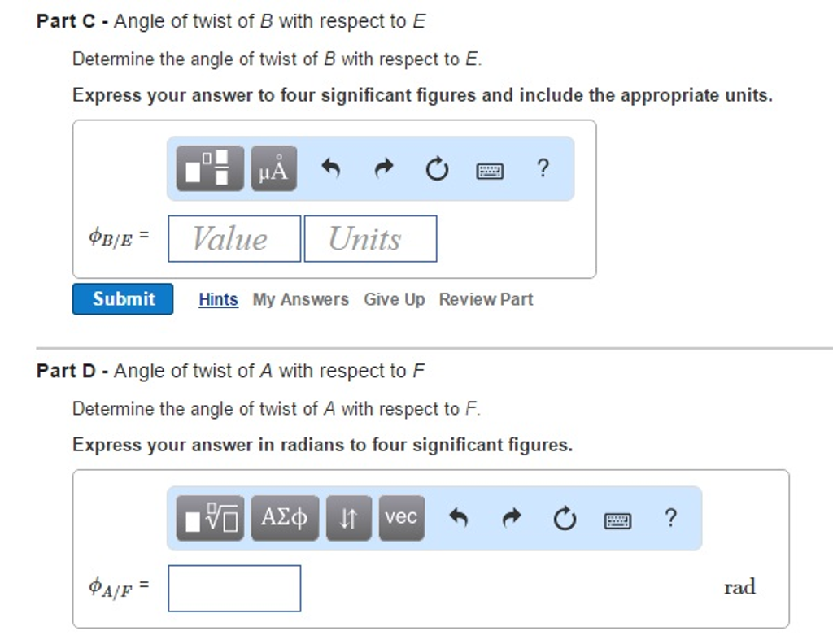Reset the Part C answer field
This screenshot has width=833, height=644.
tap(437, 168)
